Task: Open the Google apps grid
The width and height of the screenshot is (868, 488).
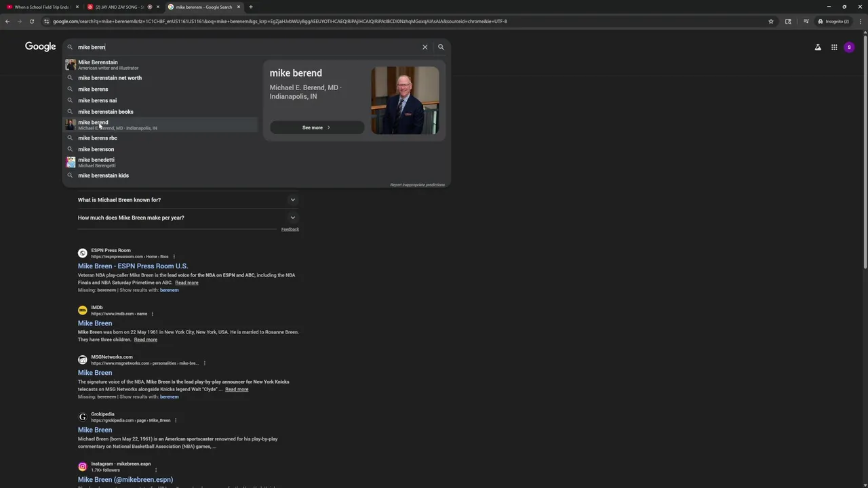Action: 834,47
